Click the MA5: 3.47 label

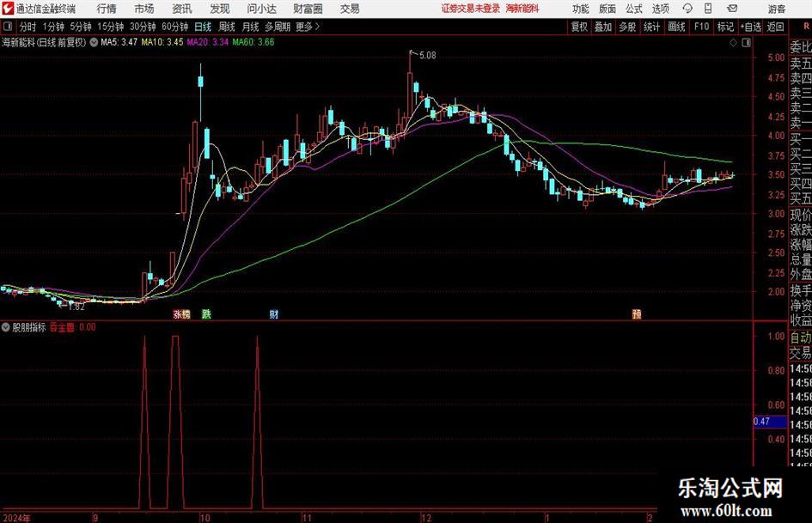[x=119, y=42]
